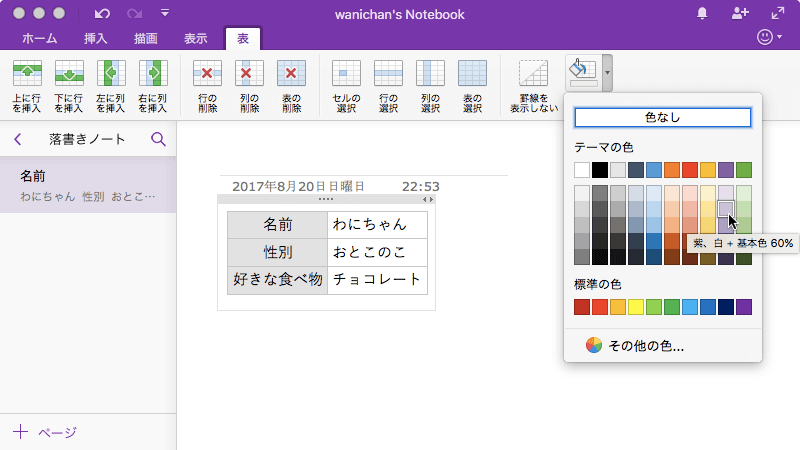Pick white theme color swatch
Viewport: 800px width, 450px height.
[x=582, y=170]
